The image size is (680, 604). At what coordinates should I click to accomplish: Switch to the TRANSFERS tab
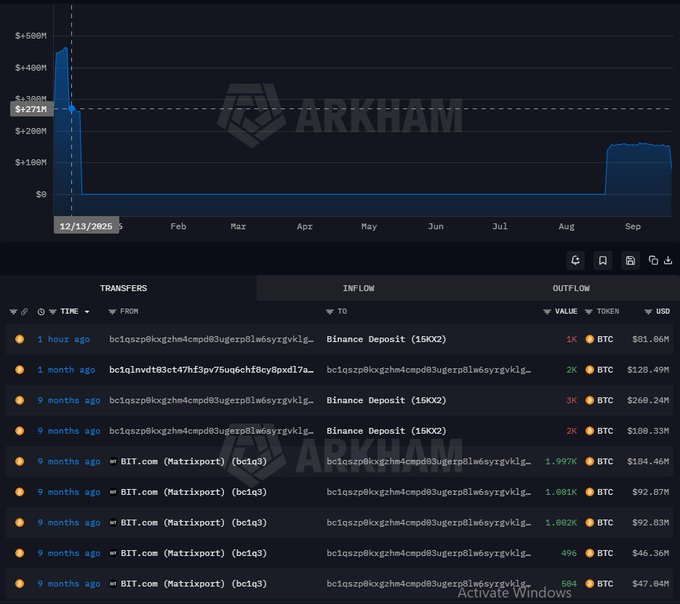(124, 288)
